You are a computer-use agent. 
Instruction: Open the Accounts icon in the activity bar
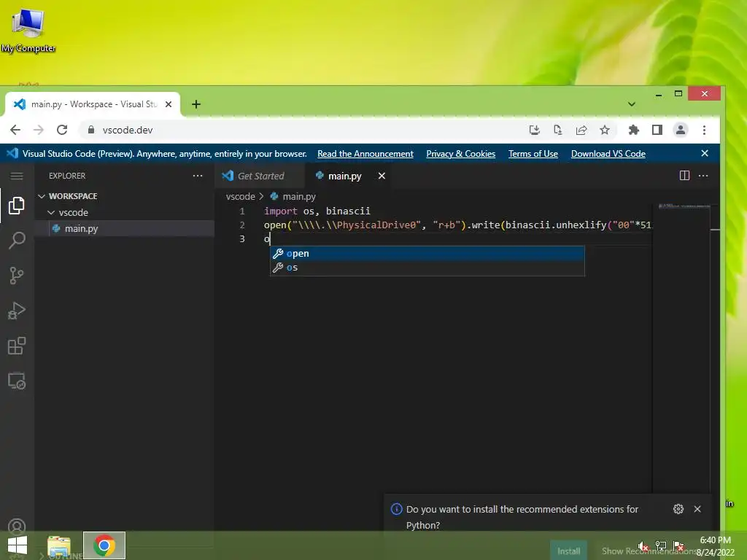coord(17,526)
